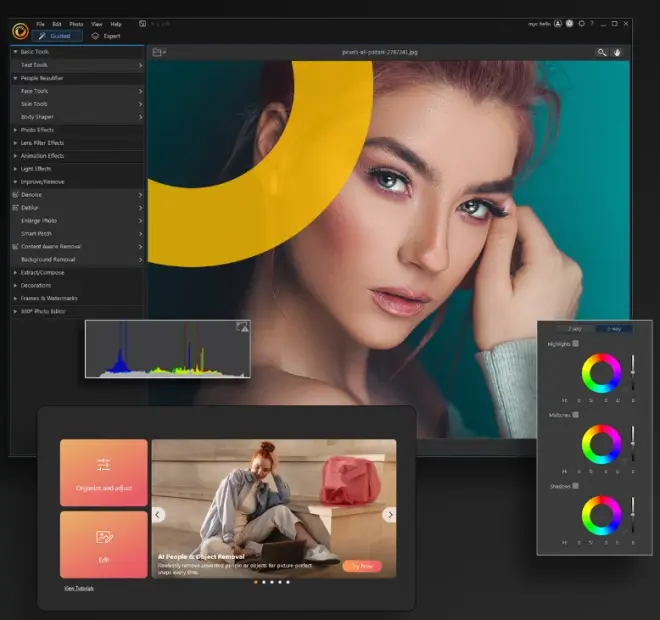Click the Try Now button
660x620 pixels.
point(361,566)
